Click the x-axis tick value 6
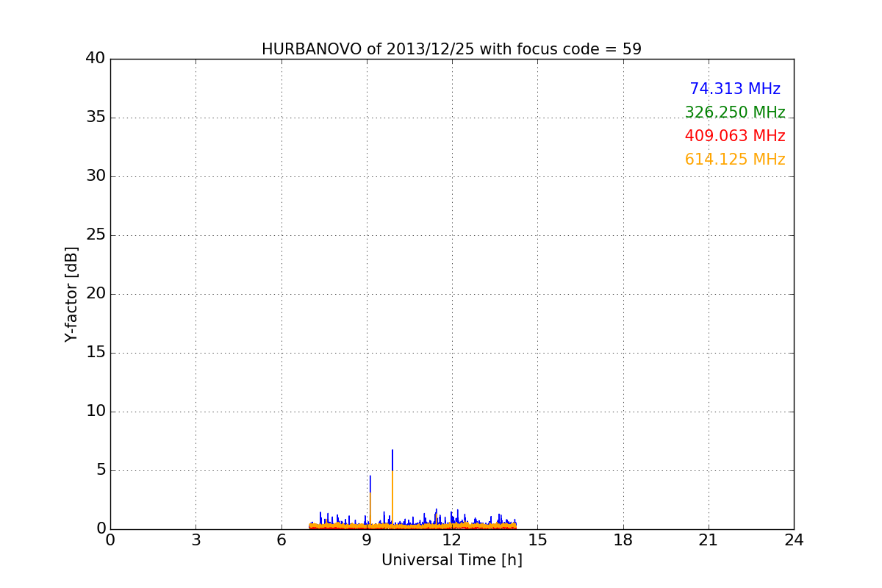This screenshot has width=882, height=588. (282, 540)
